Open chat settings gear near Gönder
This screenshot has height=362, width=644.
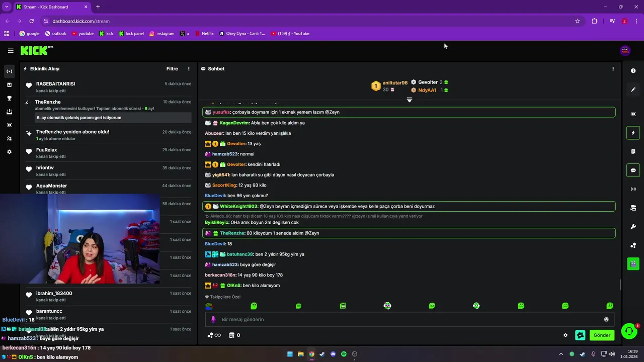pos(566,335)
